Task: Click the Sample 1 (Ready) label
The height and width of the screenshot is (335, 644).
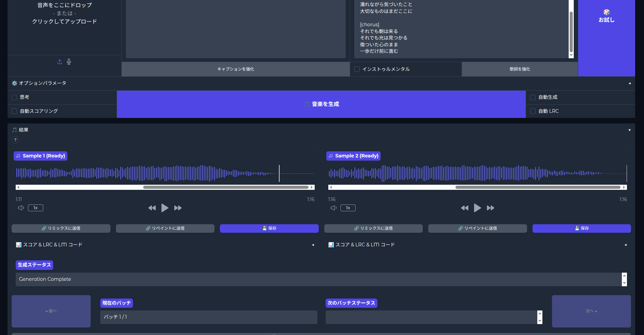Action: tap(41, 156)
